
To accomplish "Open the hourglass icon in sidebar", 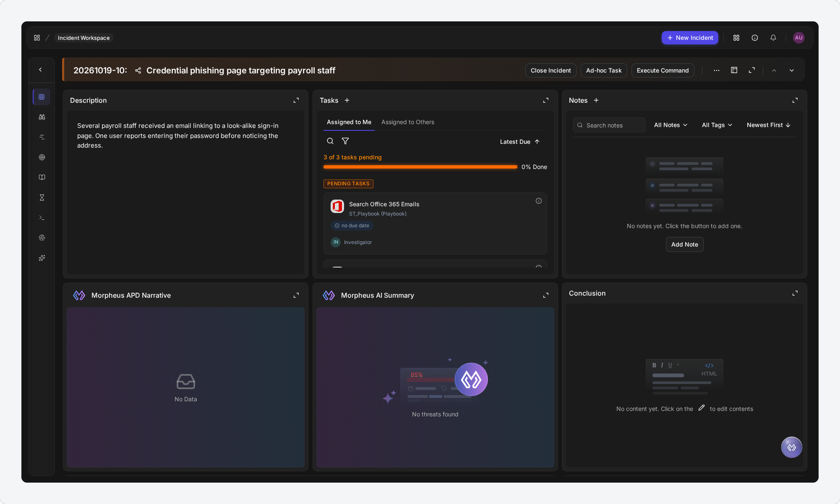I will (42, 197).
